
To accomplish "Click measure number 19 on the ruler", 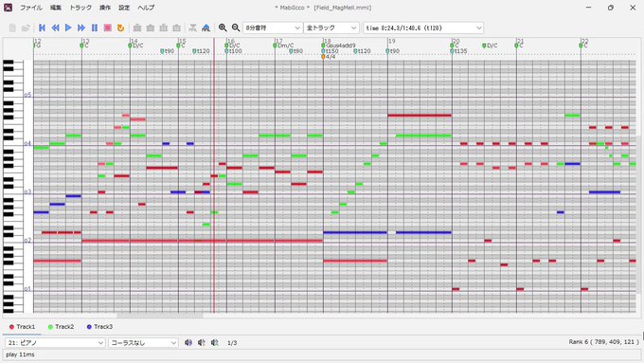I will (x=392, y=41).
